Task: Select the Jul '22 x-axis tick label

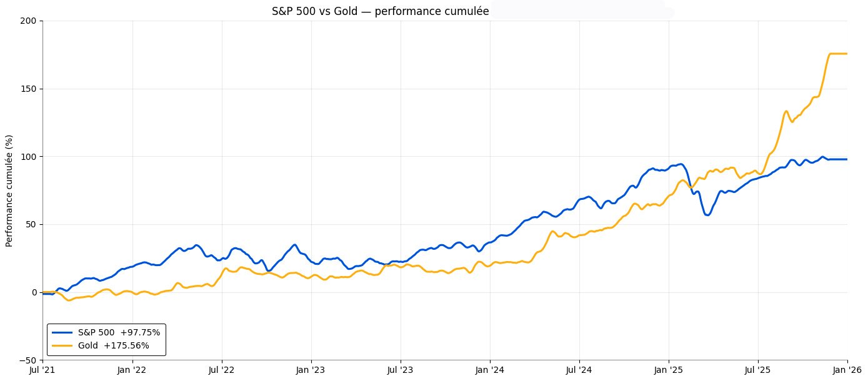Action: (221, 370)
